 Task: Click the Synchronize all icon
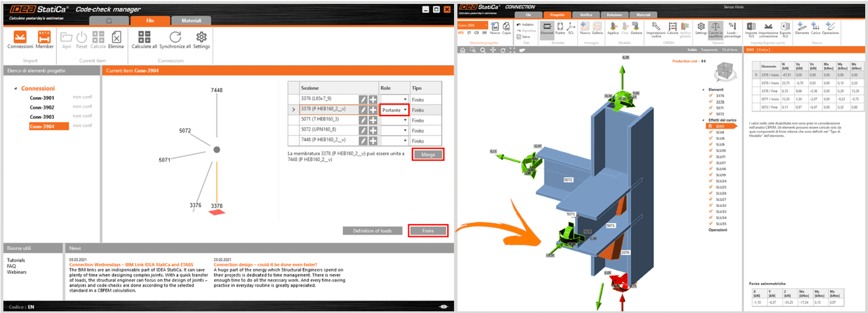click(175, 37)
